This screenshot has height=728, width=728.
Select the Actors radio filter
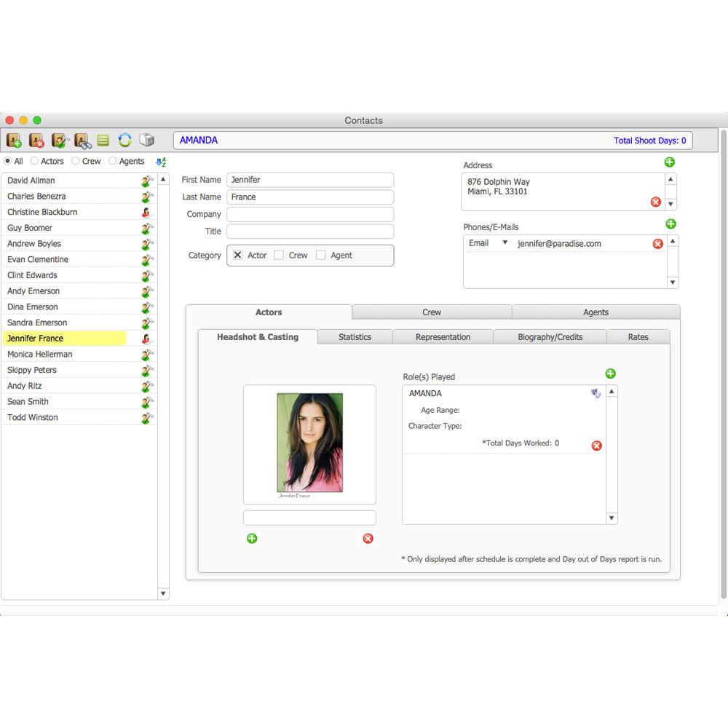[x=34, y=162]
